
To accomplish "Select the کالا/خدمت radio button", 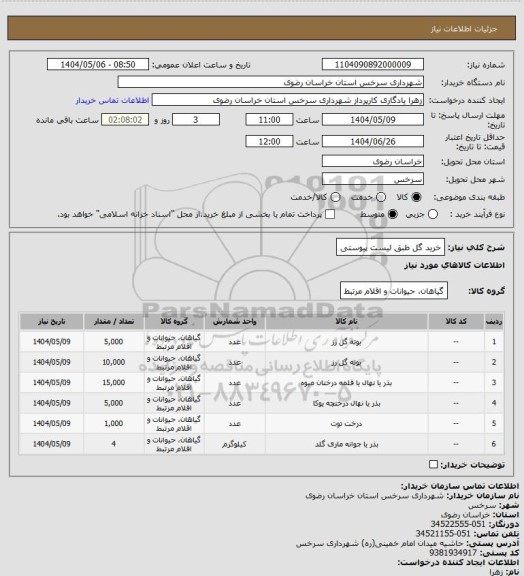I will 335,197.
